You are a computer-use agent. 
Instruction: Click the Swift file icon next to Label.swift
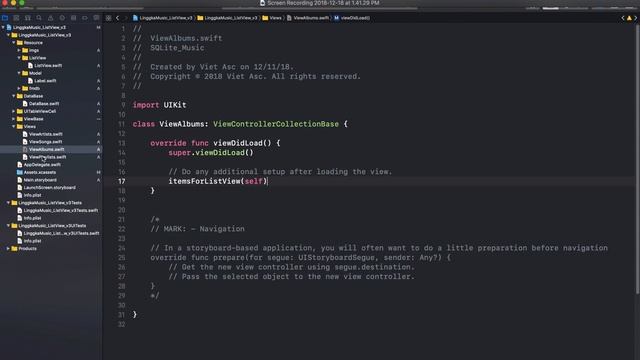coord(31,81)
